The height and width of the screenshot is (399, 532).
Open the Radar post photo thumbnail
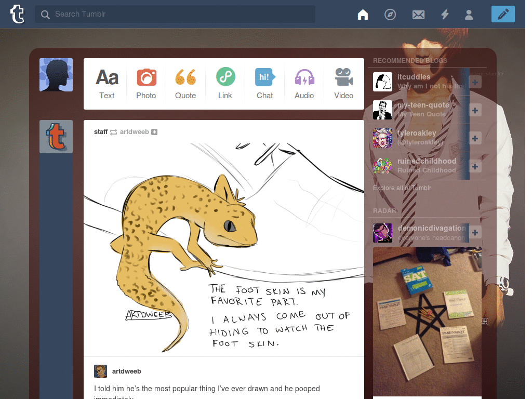[427, 321]
